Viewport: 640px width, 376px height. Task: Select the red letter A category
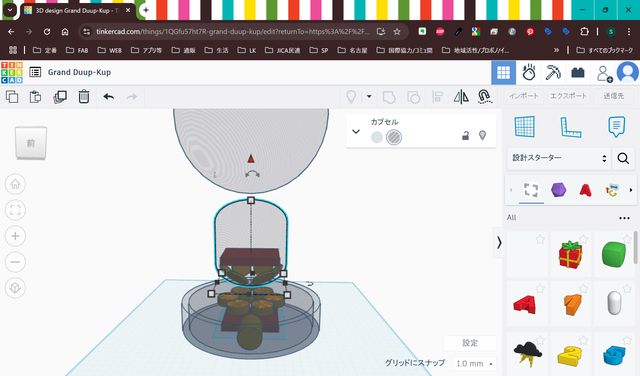[x=585, y=190]
